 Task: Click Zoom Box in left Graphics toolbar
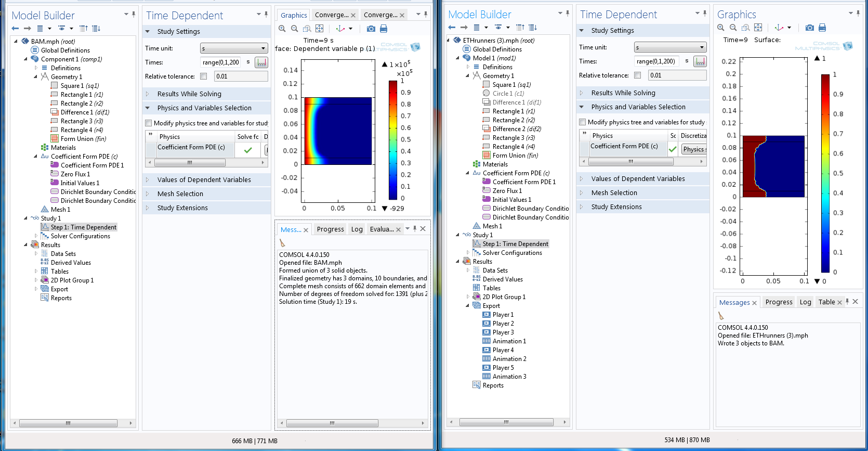[307, 29]
